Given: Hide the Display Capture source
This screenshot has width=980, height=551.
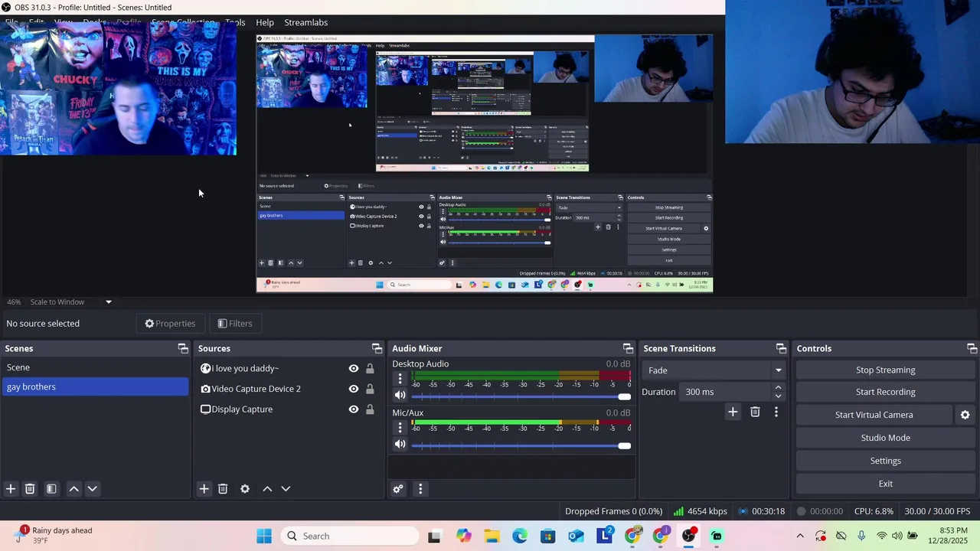Looking at the screenshot, I should pyautogui.click(x=354, y=409).
